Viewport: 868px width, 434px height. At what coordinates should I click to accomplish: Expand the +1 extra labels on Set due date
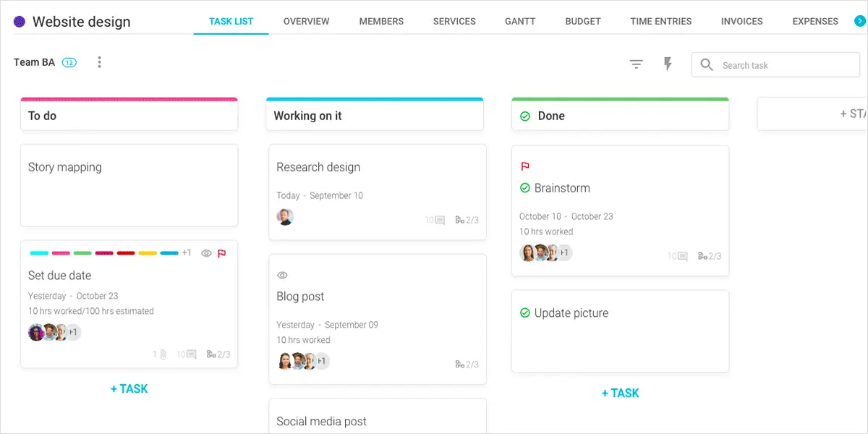pyautogui.click(x=187, y=253)
